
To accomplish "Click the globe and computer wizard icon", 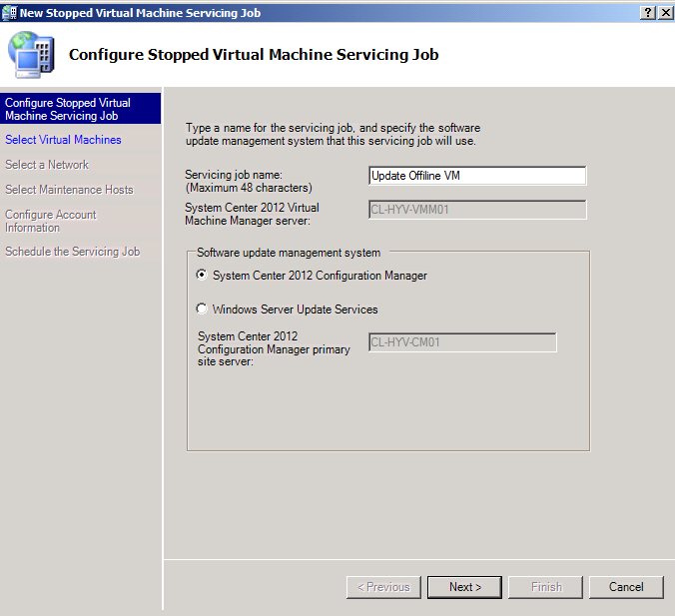I will tap(31, 55).
